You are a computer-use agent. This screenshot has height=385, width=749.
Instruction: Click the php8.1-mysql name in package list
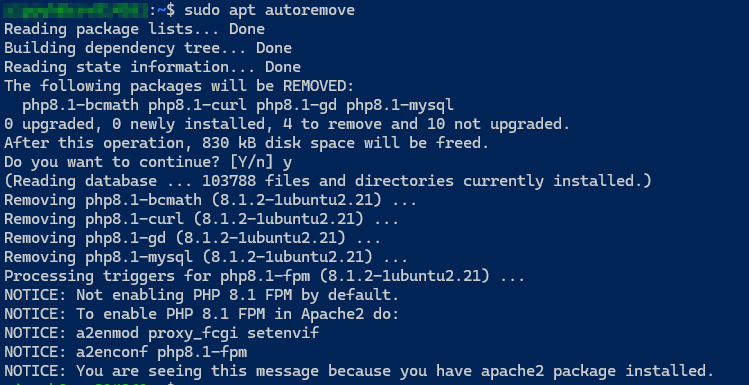tap(400, 105)
